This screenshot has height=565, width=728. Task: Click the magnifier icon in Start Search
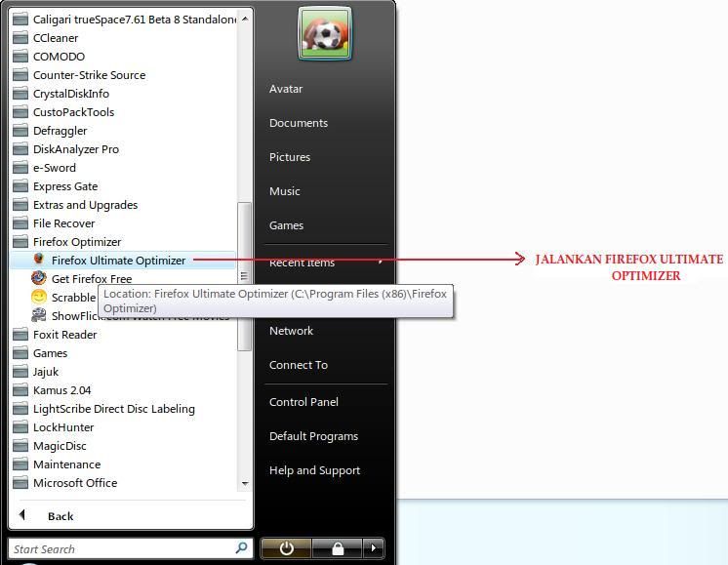click(241, 547)
